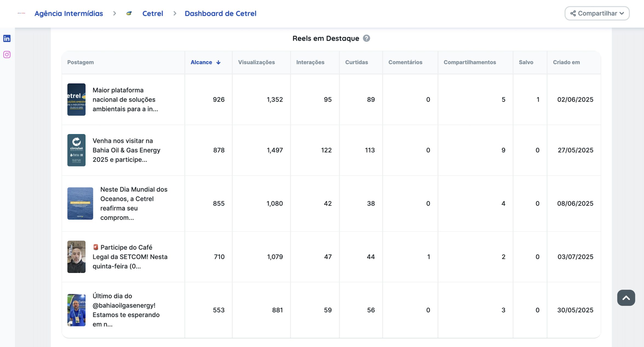The height and width of the screenshot is (347, 644).
Task: Click the share icon in Compartilhar button
Action: (573, 13)
